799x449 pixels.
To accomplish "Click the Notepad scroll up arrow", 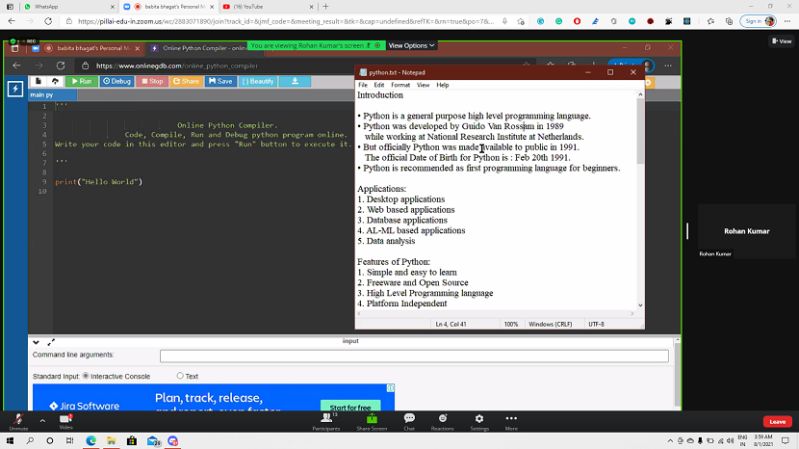I will click(640, 95).
